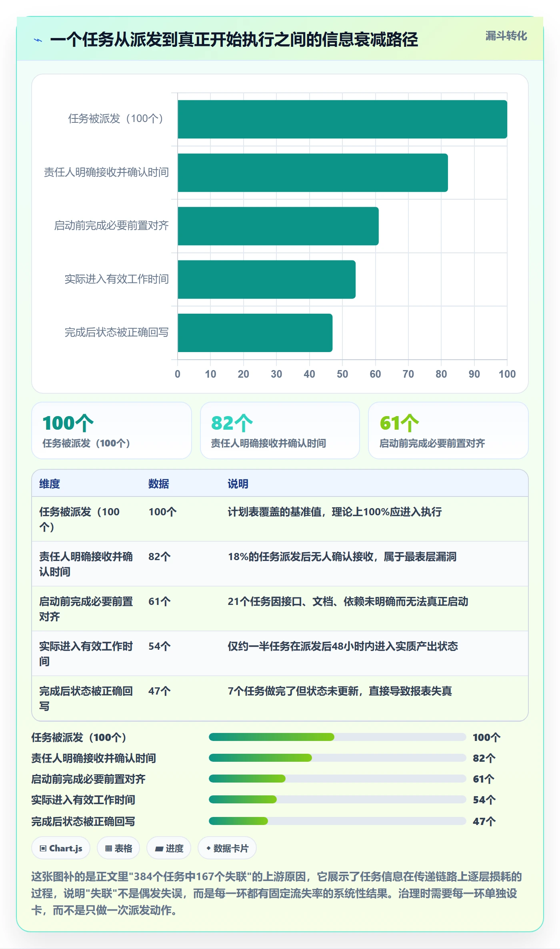The width and height of the screenshot is (560, 949).
Task: Select the 进度 chip
Action: (x=169, y=848)
